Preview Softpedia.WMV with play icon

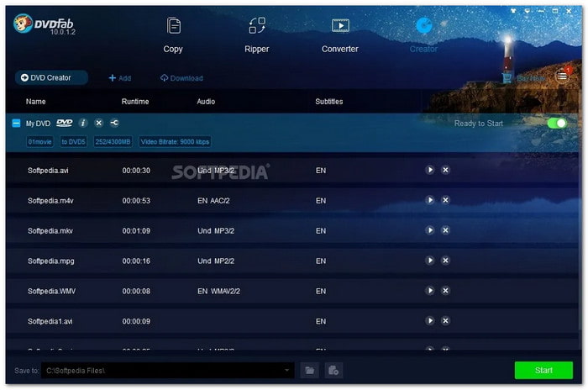(430, 291)
